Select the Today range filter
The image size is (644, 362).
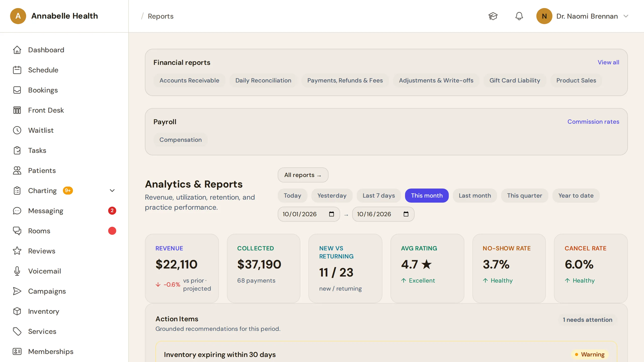click(x=292, y=196)
